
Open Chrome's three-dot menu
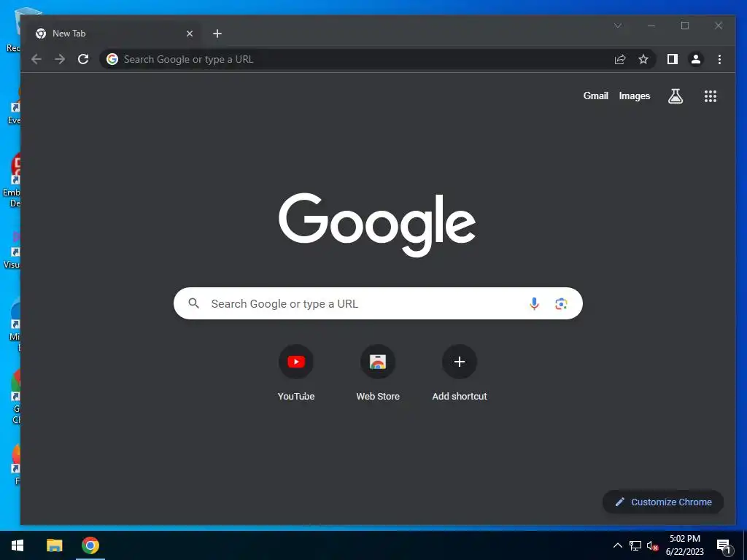point(719,59)
